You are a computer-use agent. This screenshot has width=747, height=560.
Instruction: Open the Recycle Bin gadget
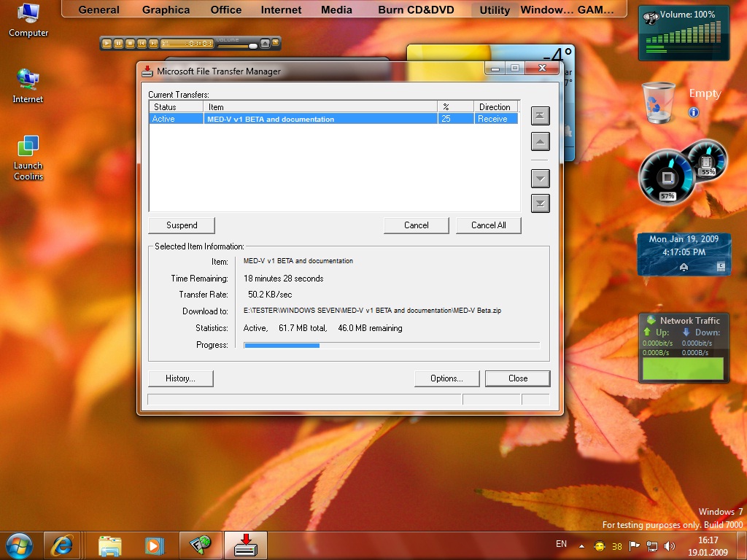[659, 102]
